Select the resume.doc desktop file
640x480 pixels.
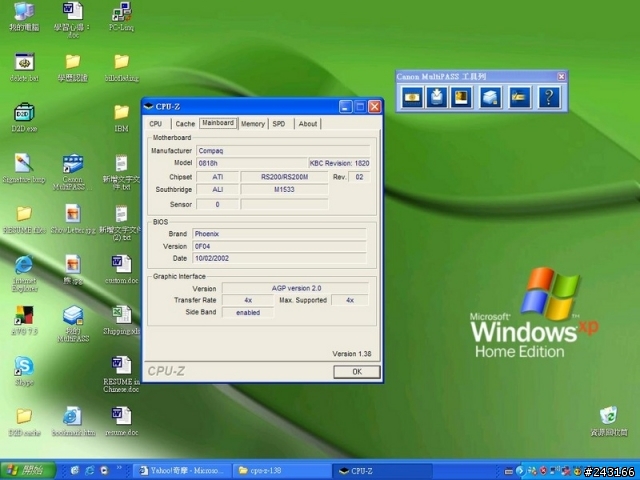pos(122,422)
